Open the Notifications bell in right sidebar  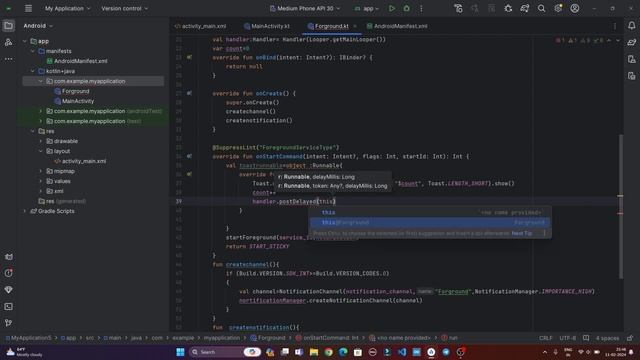[631, 26]
